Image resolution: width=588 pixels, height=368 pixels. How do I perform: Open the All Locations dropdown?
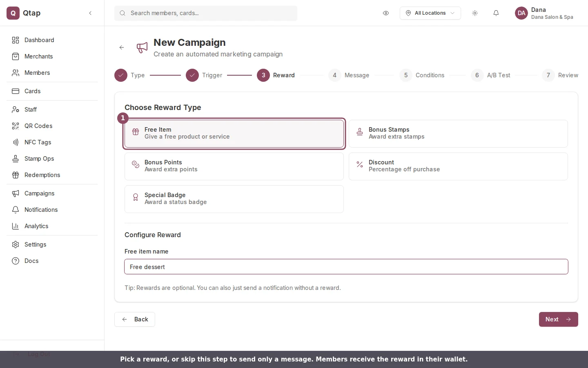pos(430,13)
